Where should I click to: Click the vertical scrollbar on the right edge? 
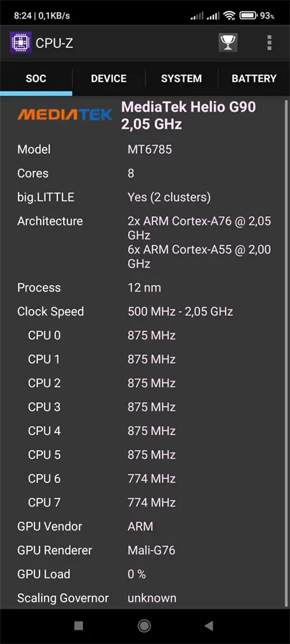[286, 353]
